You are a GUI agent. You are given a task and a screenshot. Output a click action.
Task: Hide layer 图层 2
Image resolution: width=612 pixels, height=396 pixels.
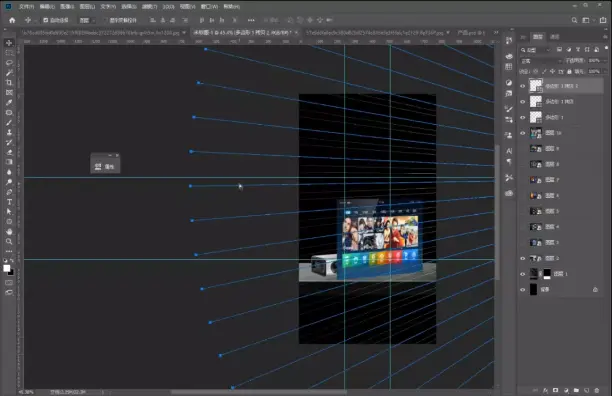523,258
